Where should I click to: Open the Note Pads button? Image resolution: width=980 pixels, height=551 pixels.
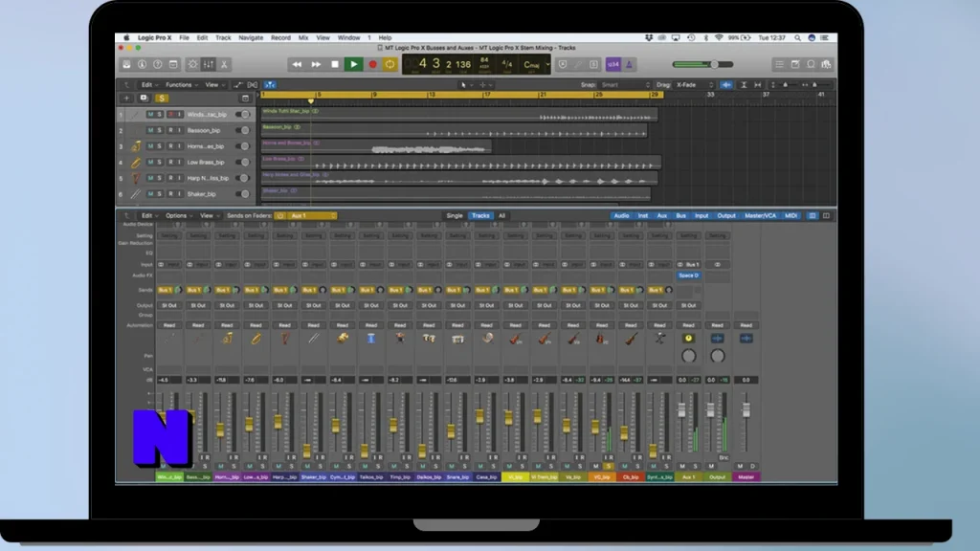click(x=795, y=64)
